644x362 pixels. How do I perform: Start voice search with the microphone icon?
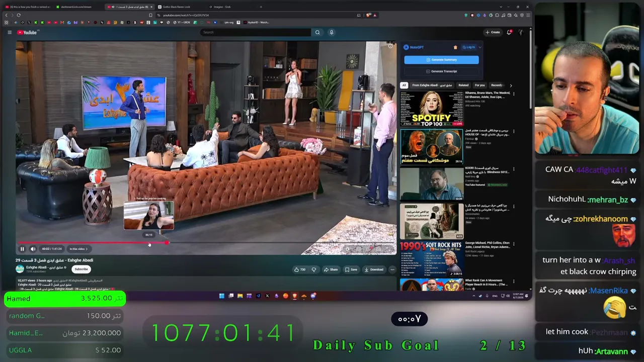tap(332, 32)
